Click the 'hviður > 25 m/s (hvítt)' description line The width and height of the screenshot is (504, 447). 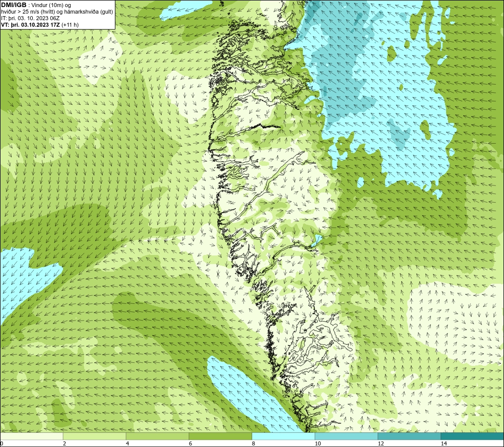point(57,12)
